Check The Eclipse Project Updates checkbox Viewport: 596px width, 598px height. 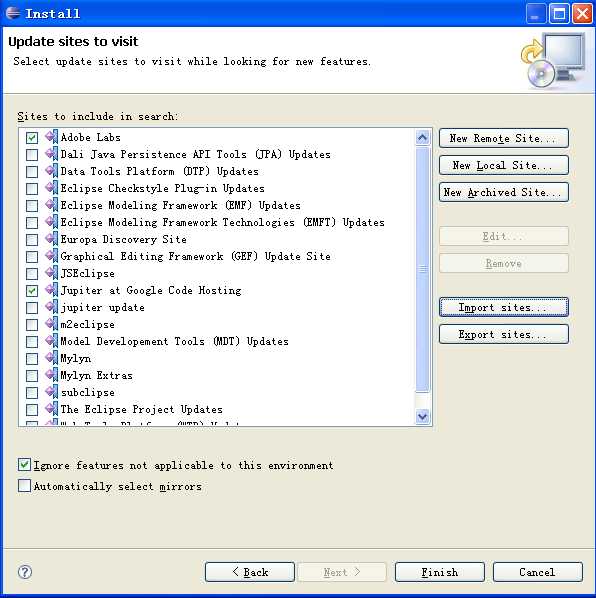[32, 410]
